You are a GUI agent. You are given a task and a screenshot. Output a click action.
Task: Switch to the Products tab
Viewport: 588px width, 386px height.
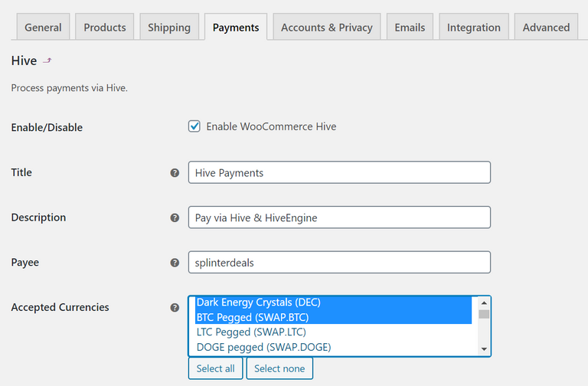pyautogui.click(x=105, y=27)
